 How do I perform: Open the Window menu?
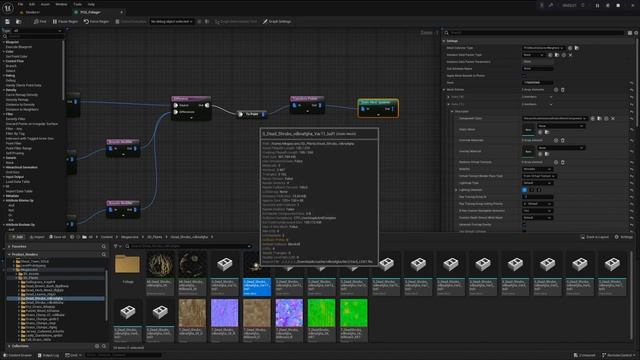(61, 4)
